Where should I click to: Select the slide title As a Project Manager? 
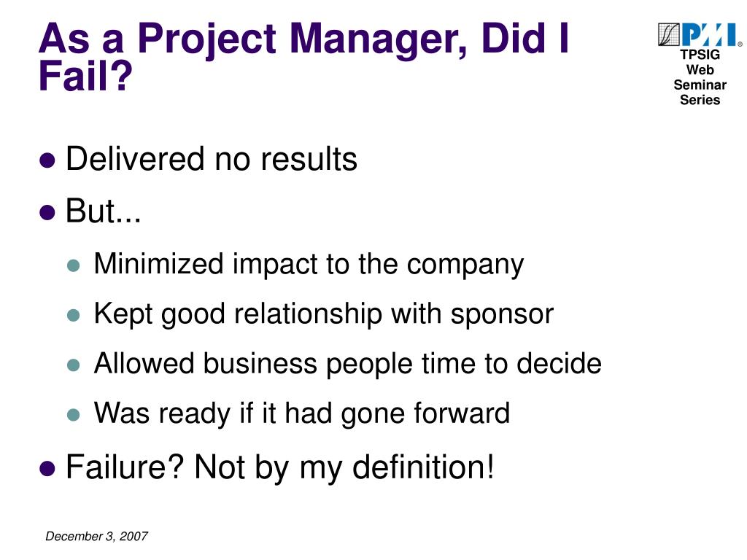coord(304,57)
